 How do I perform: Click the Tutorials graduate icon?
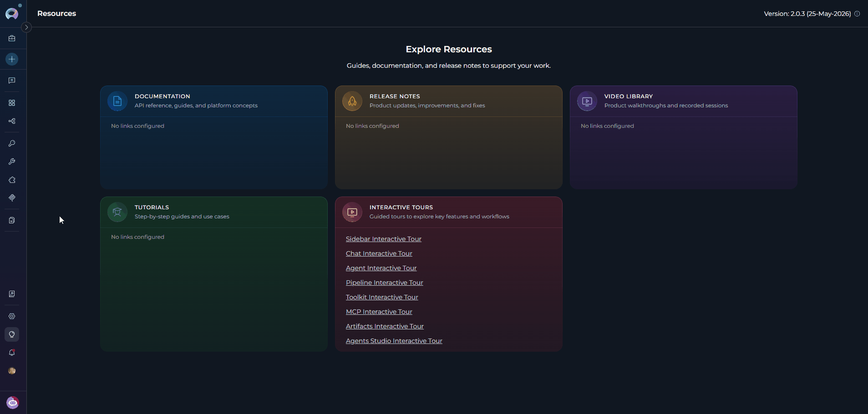[x=117, y=212]
